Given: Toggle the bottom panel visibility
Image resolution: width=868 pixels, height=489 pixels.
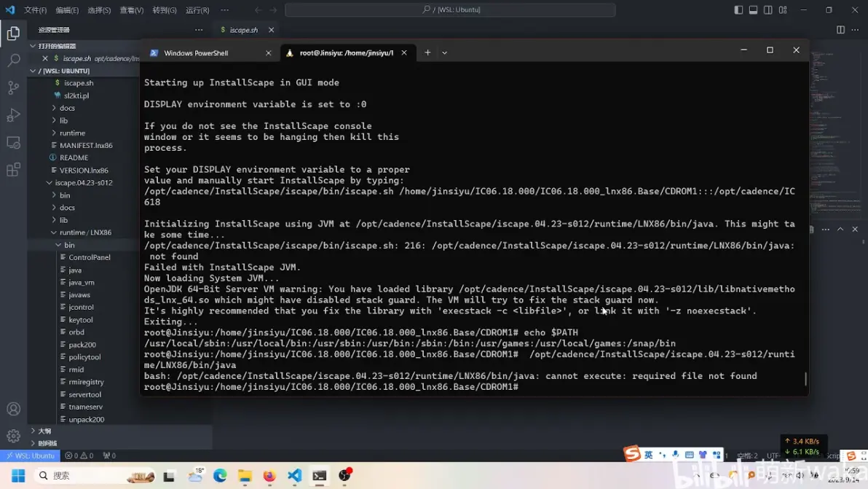Looking at the screenshot, I should coord(754,10).
